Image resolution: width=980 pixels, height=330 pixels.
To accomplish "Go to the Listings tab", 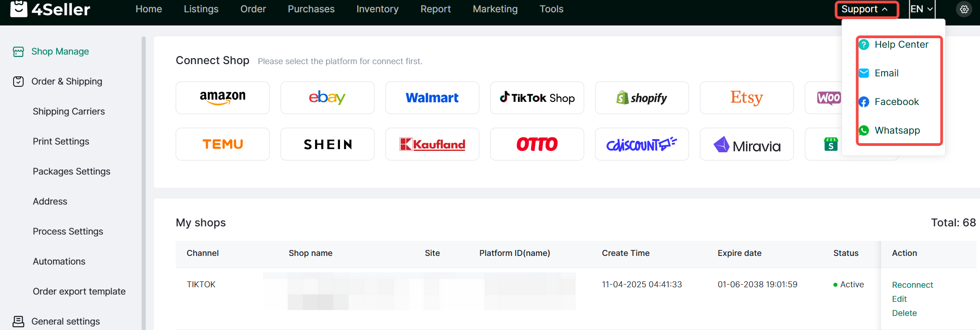I will coord(201,9).
